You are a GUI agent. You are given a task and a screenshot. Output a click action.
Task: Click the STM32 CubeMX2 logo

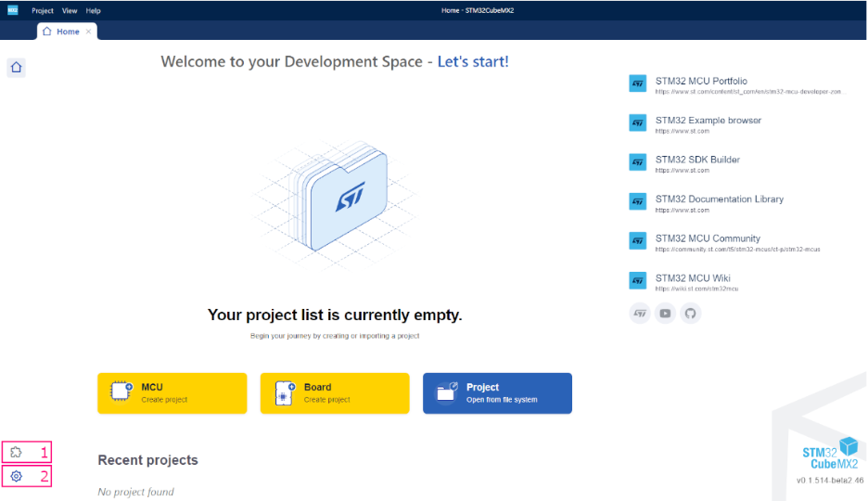(x=830, y=454)
